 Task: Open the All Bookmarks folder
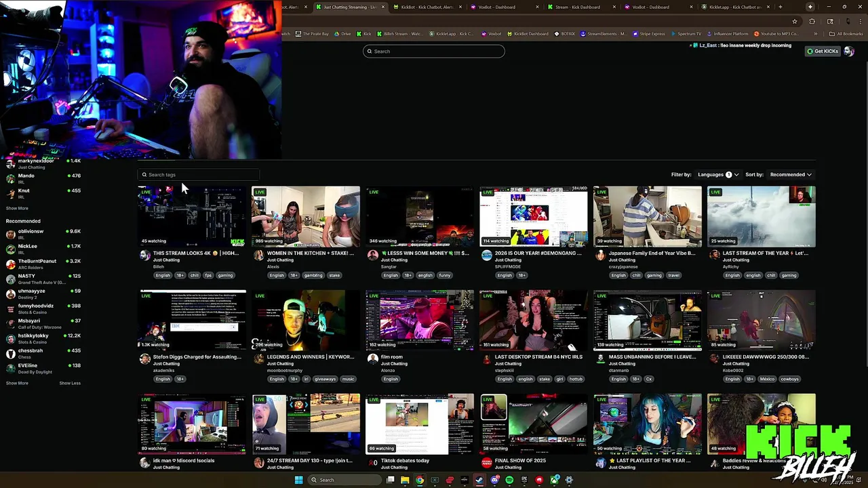coord(846,34)
